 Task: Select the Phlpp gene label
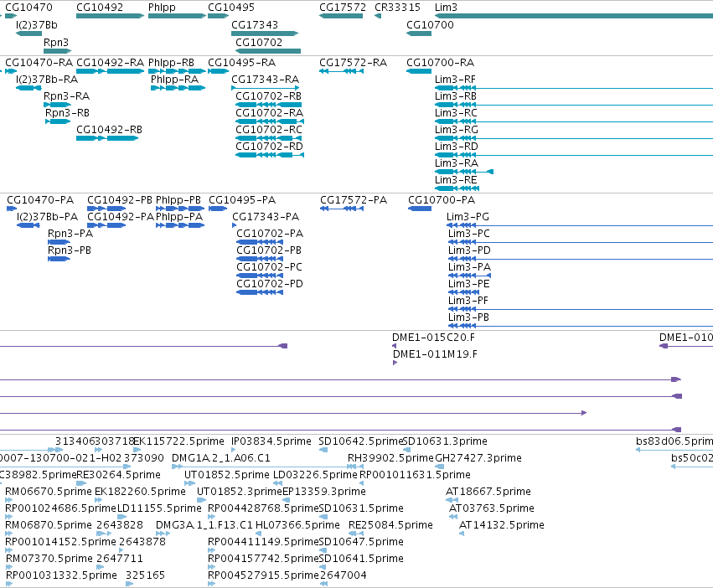162,8
